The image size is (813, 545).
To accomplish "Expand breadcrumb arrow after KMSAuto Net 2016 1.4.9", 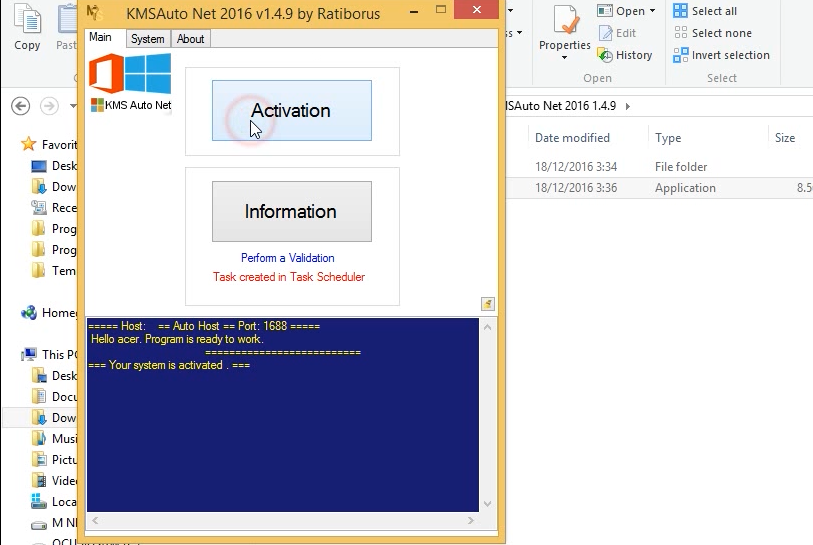I will [627, 106].
